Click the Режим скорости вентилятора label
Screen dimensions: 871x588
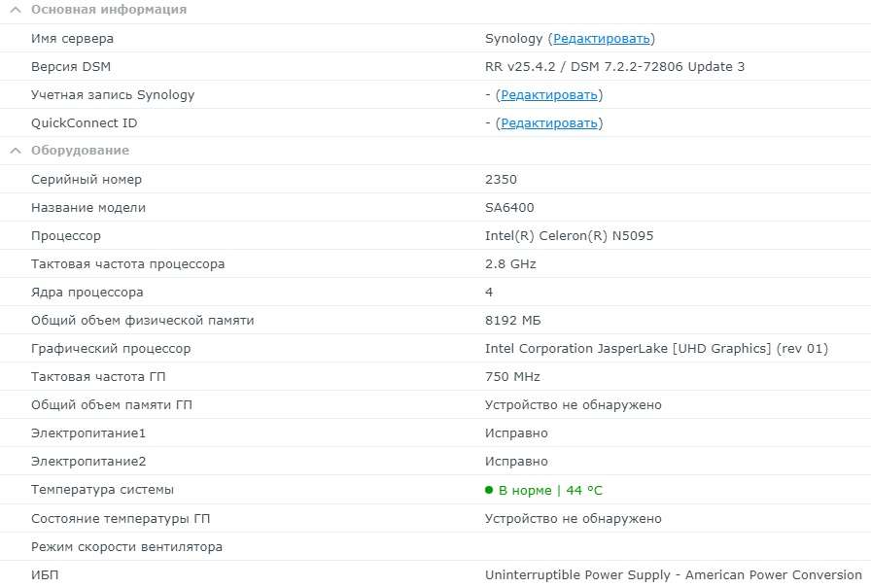coord(126,547)
